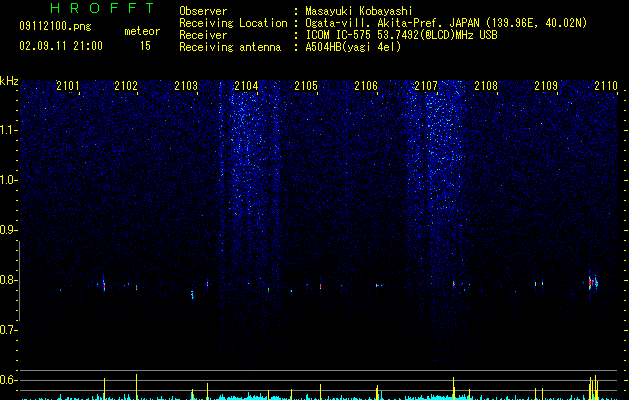Click the kHz axis unit label

(x=9, y=81)
